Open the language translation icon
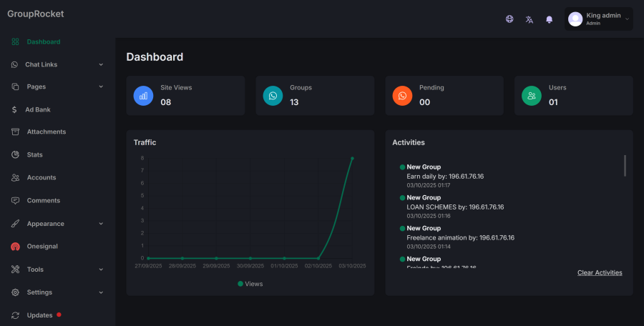The width and height of the screenshot is (644, 326). [x=530, y=19]
